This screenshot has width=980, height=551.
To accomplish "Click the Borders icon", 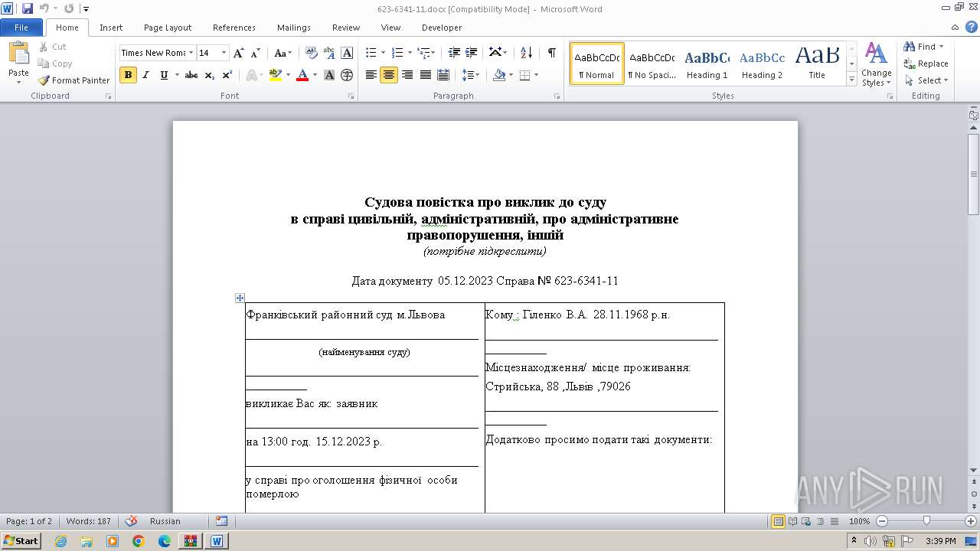I will [x=525, y=75].
